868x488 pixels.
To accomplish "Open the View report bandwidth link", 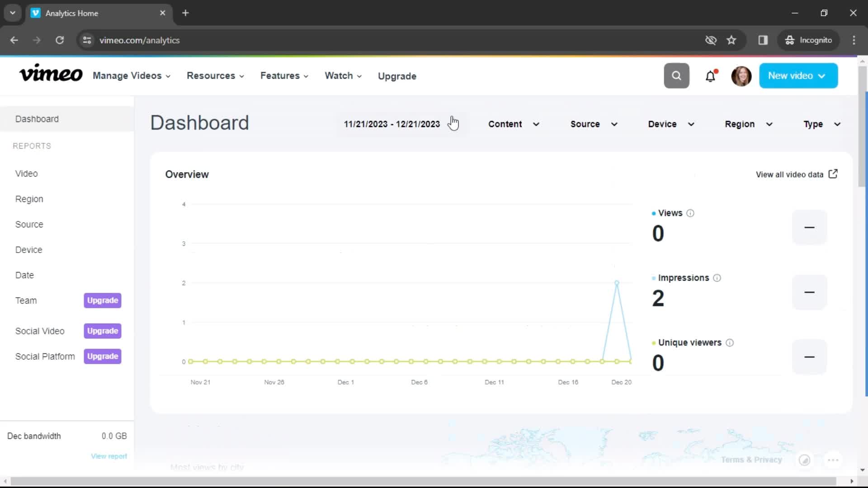I will pyautogui.click(x=109, y=456).
